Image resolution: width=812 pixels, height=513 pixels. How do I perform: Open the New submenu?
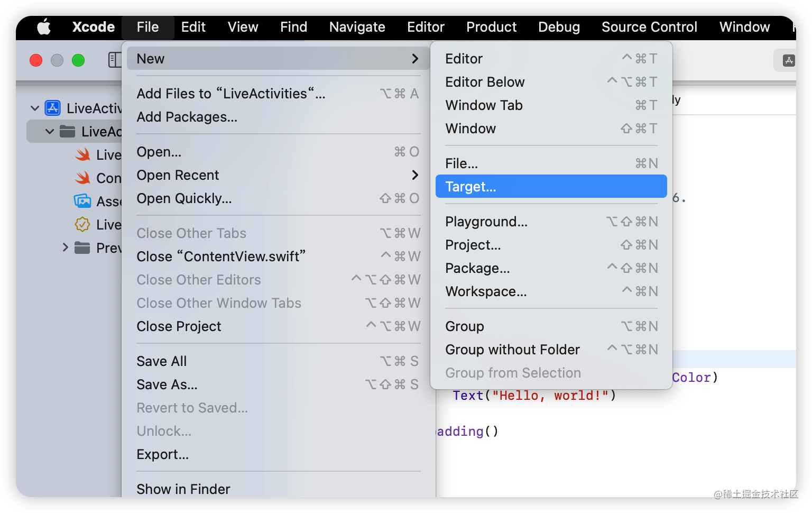(278, 59)
